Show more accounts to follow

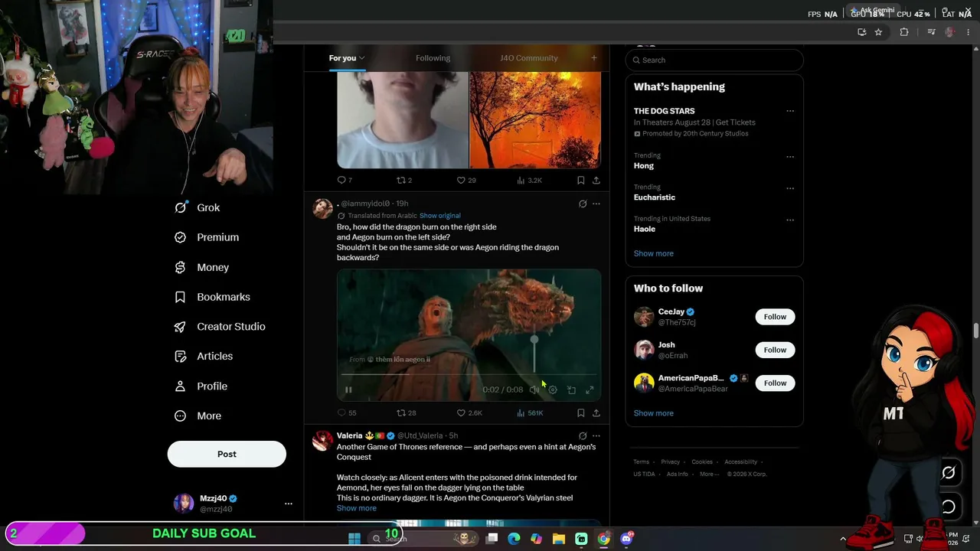point(654,413)
